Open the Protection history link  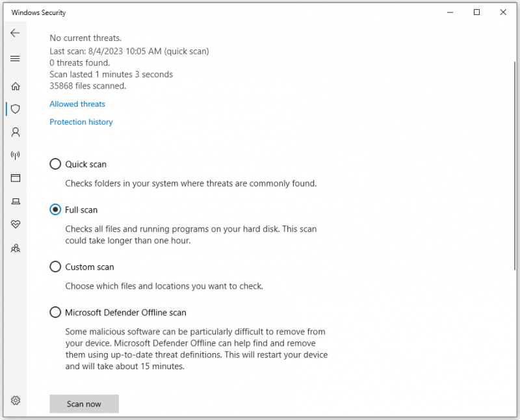coord(81,122)
